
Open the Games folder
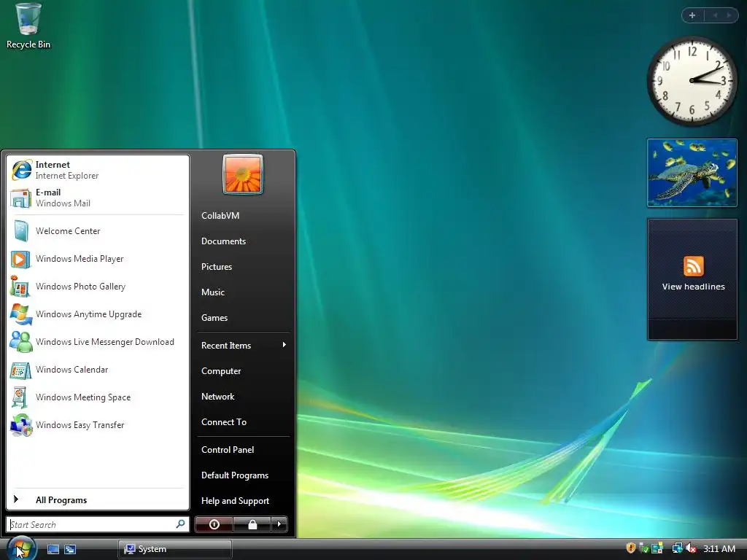click(244, 318)
